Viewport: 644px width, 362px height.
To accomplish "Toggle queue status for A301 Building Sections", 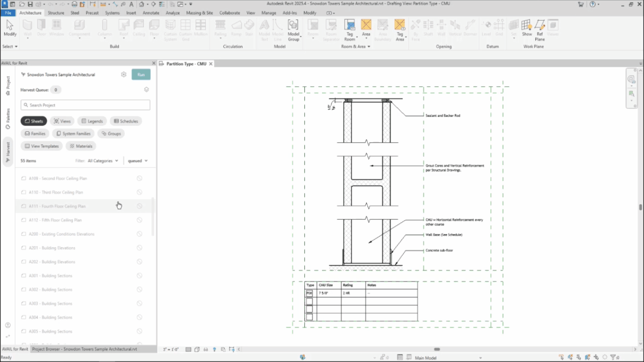I will click(139, 276).
